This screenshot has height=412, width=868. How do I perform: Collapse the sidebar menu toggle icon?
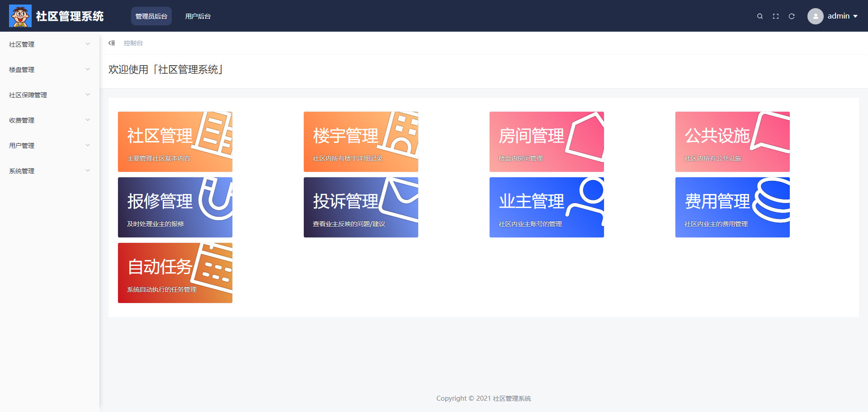pos(112,43)
